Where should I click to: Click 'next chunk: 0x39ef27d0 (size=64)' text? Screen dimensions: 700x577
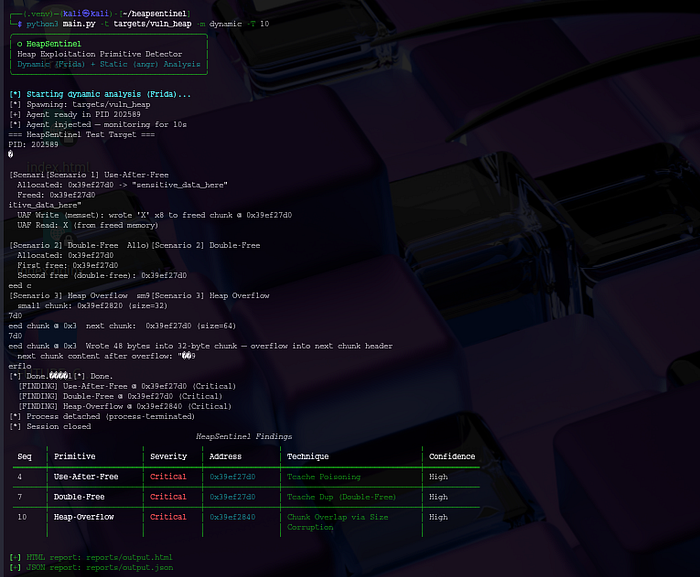pos(161,326)
